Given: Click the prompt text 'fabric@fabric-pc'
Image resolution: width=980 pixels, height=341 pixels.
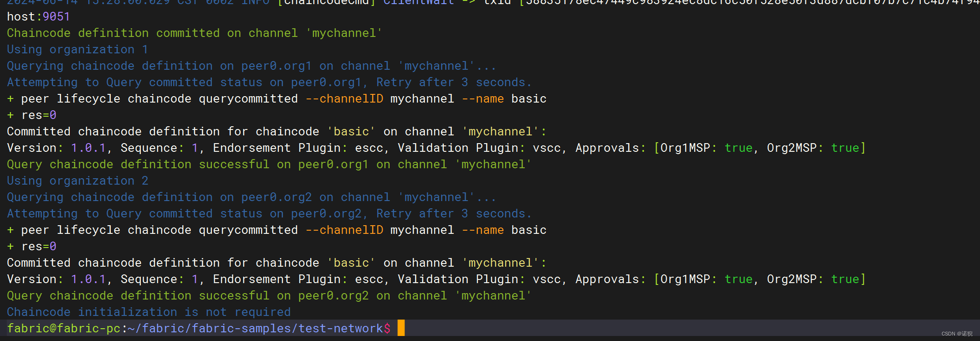Looking at the screenshot, I should point(64,328).
